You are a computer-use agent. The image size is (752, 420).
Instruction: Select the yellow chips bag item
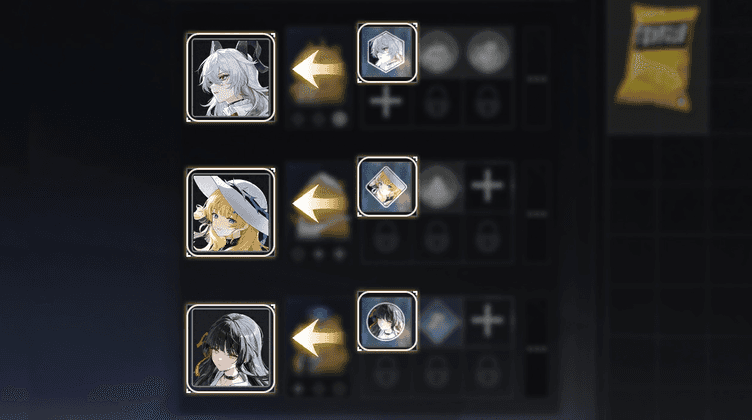coord(658,57)
